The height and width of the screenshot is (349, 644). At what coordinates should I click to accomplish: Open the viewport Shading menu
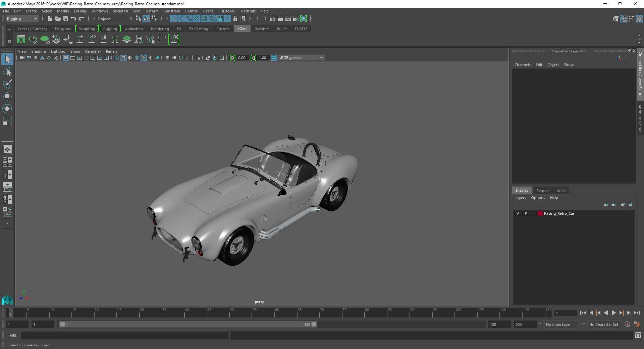(39, 51)
